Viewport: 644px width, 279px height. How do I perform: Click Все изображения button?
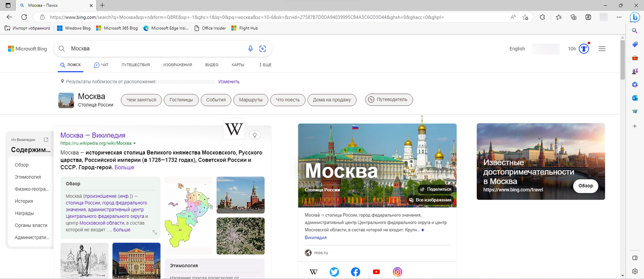(x=430, y=200)
